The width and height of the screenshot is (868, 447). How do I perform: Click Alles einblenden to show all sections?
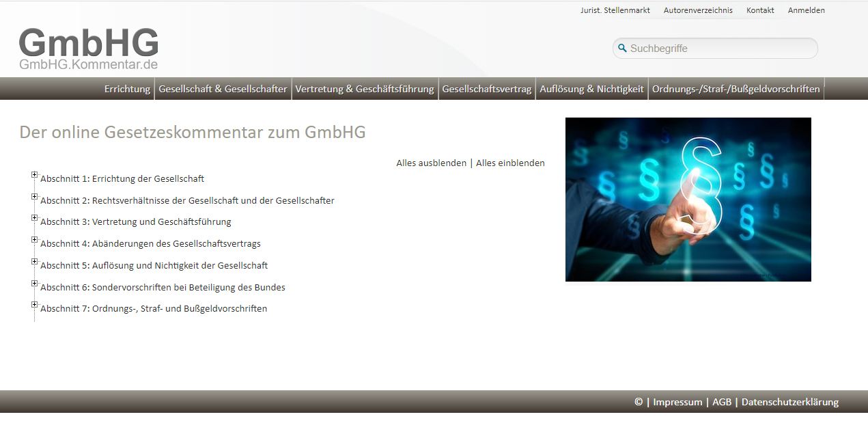click(510, 163)
